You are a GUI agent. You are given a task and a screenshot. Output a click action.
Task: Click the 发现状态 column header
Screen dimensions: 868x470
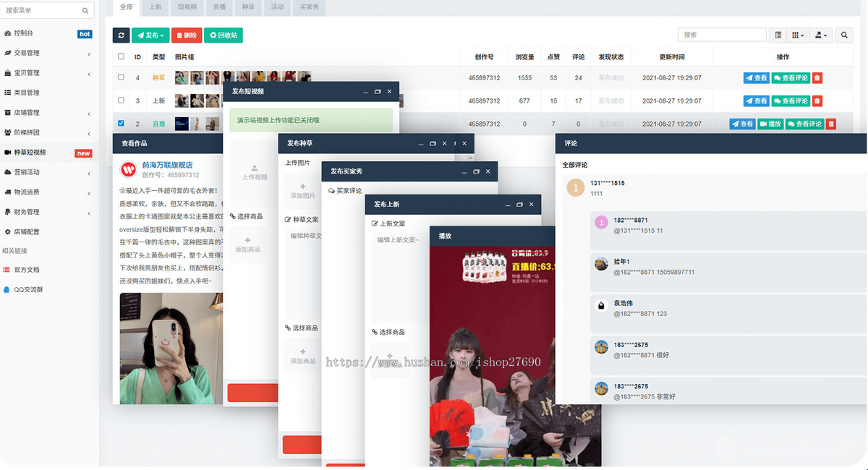pos(611,56)
